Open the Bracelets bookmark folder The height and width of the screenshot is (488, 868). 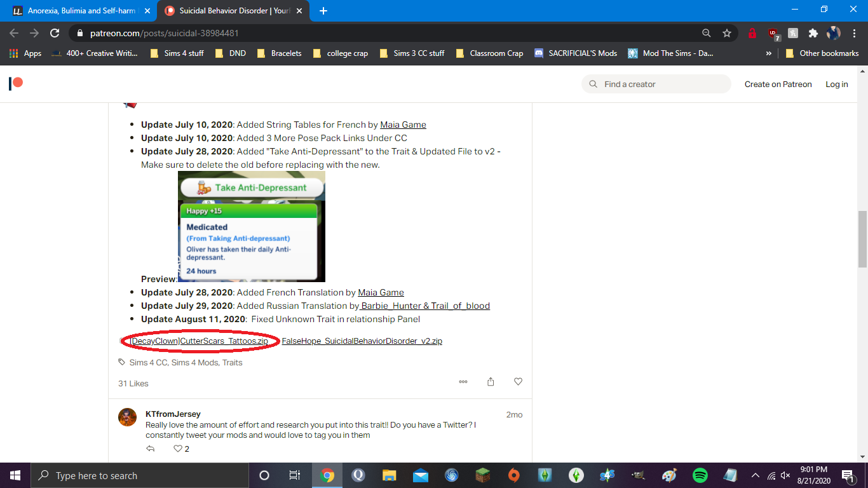point(279,53)
